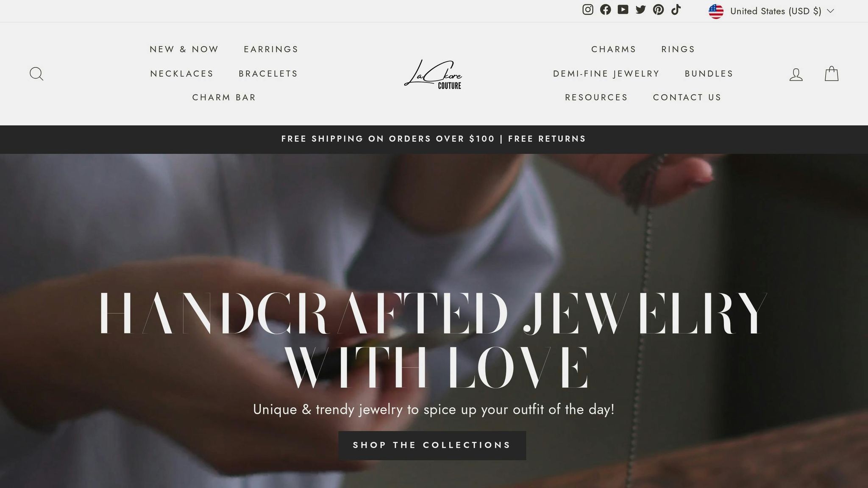
Task: View the shopping cart bag icon
Action: coord(832,73)
